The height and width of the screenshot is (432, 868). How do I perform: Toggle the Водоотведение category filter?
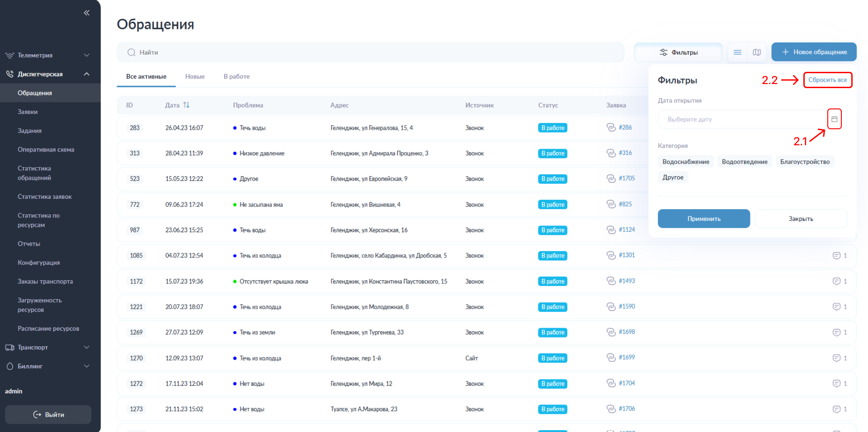tap(744, 162)
